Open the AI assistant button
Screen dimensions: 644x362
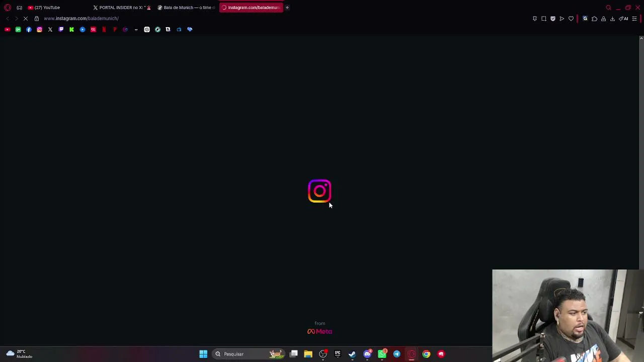pos(623,19)
